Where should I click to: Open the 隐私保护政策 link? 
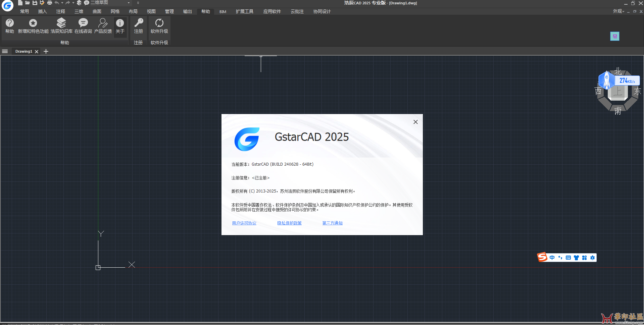[x=289, y=223]
